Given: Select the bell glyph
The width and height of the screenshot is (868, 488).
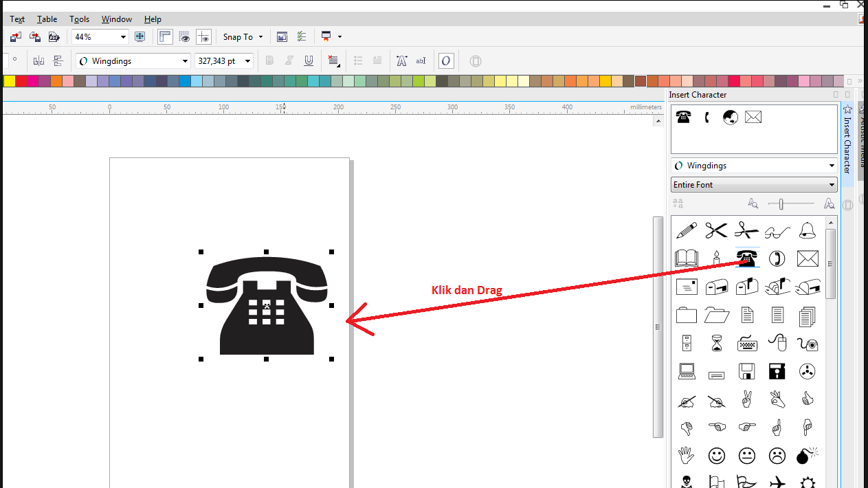Looking at the screenshot, I should [807, 230].
